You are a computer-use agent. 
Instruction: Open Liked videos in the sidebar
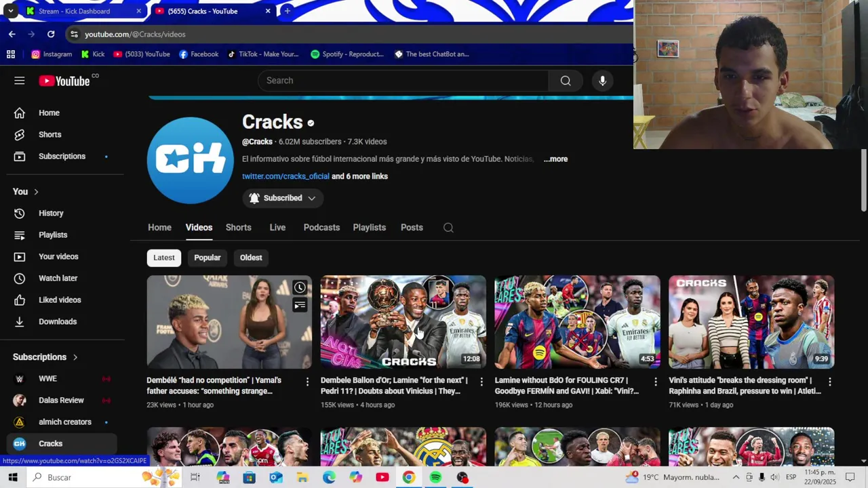coord(59,300)
